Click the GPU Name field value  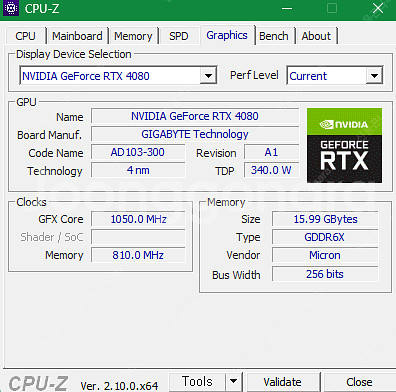pos(195,116)
